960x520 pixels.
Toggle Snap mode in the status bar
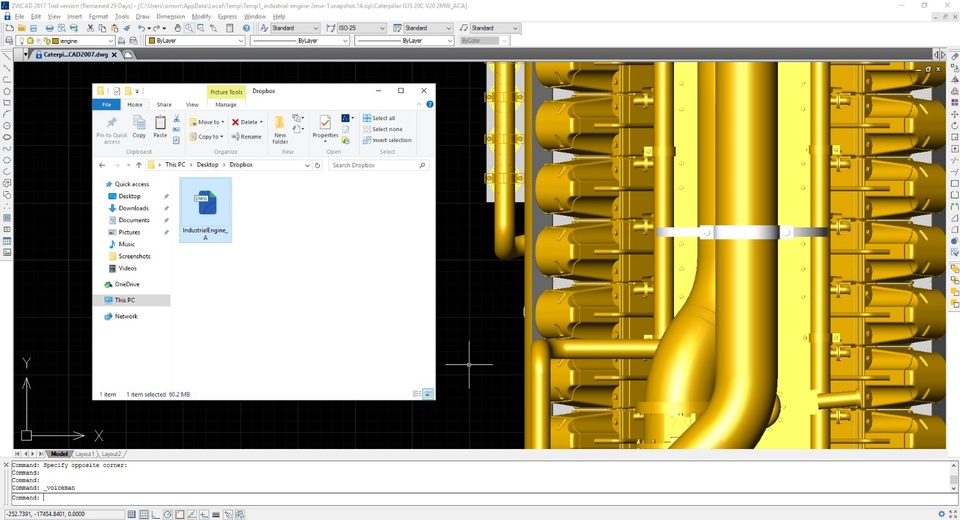(131, 514)
